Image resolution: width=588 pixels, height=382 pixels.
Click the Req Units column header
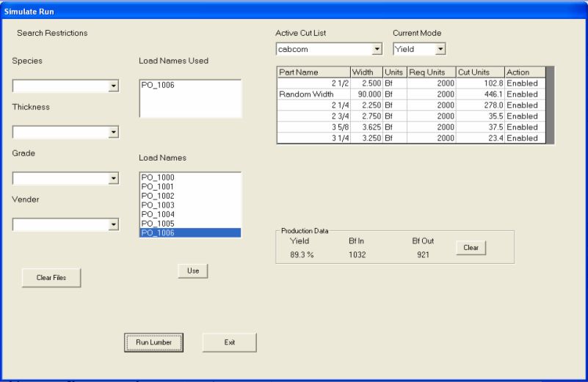click(x=431, y=73)
